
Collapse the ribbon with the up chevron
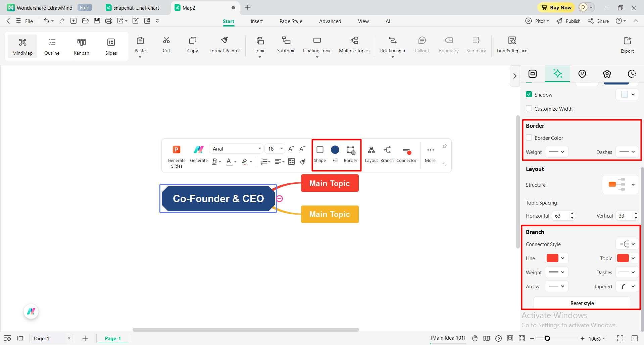tap(636, 21)
